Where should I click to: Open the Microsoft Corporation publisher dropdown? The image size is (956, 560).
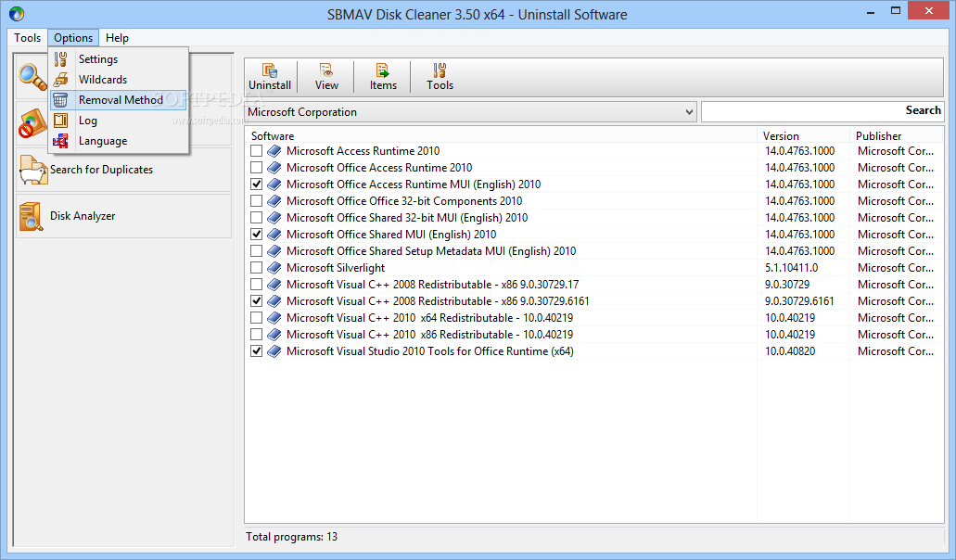click(x=470, y=112)
